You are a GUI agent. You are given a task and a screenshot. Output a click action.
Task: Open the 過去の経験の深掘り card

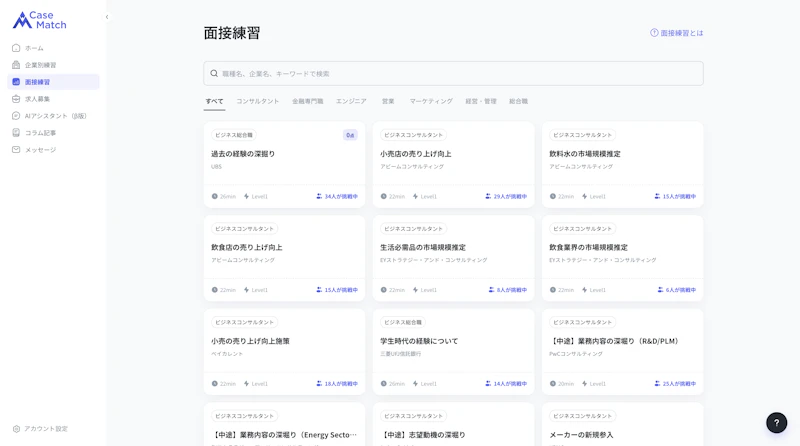pyautogui.click(x=284, y=164)
